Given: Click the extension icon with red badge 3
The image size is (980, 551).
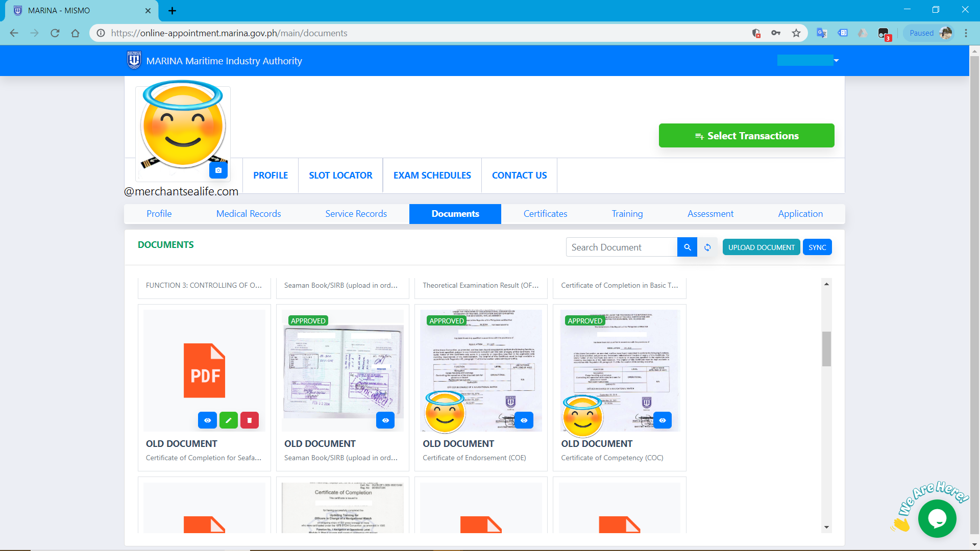Looking at the screenshot, I should click(884, 34).
